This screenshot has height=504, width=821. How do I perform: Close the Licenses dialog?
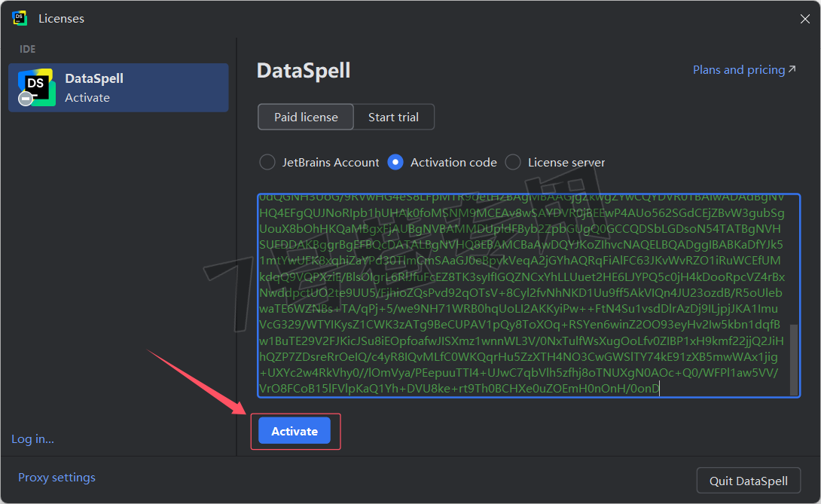[804, 19]
